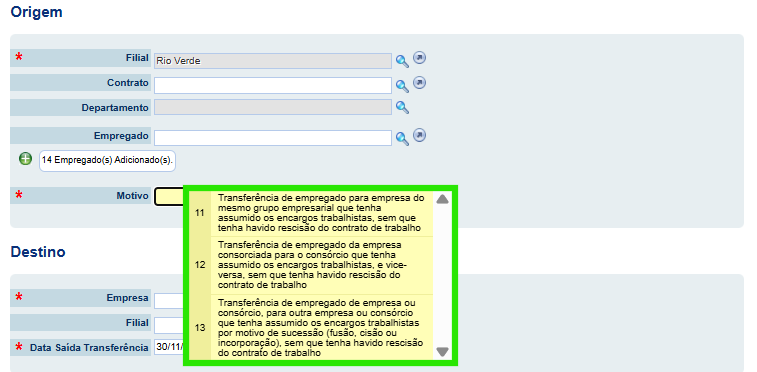757x372 pixels.
Task: Click the dropdown list scroll down arrow
Action: coord(442,352)
